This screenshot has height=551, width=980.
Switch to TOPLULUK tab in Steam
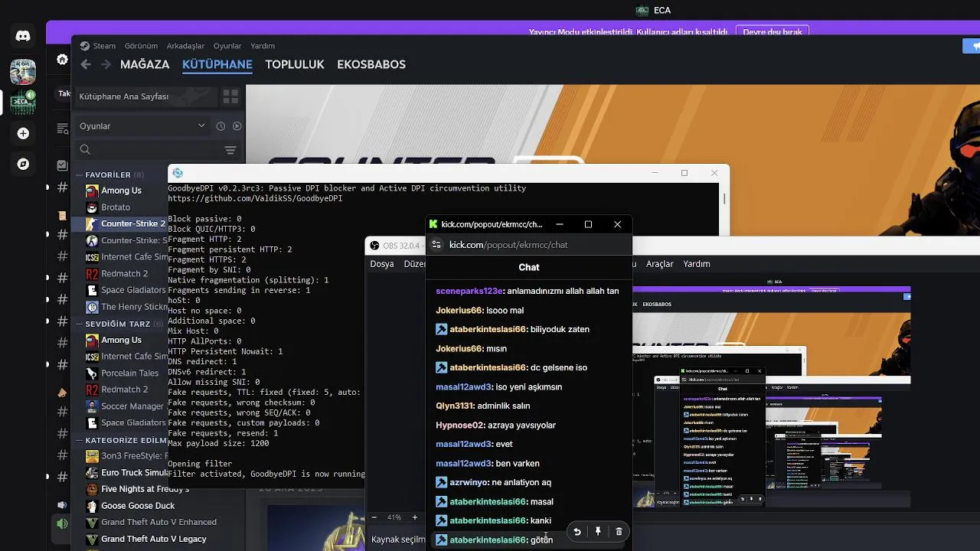click(x=295, y=64)
